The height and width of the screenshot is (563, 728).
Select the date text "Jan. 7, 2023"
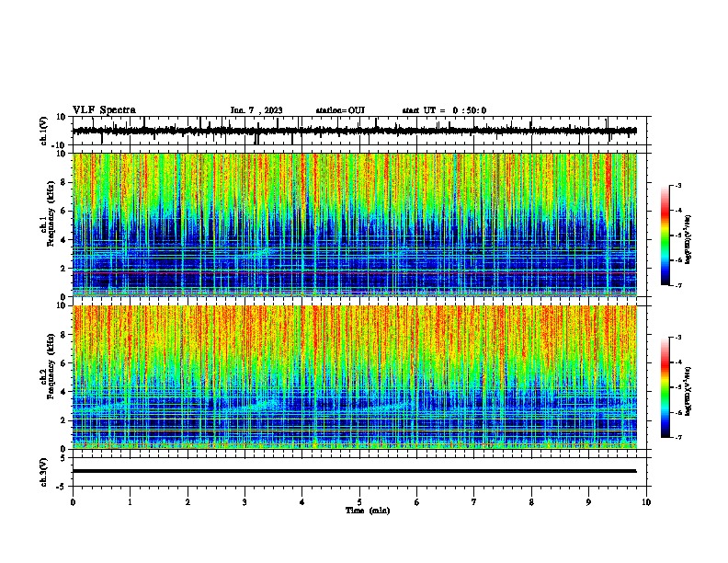pos(256,110)
